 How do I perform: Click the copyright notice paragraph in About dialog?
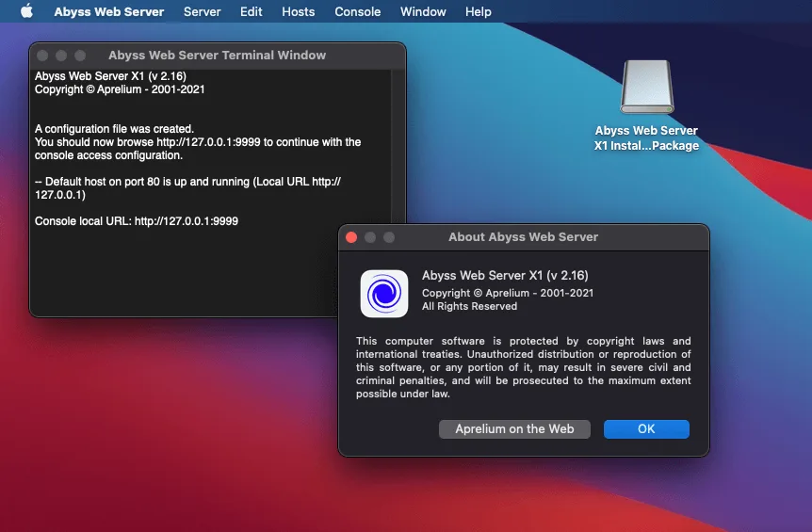click(523, 367)
